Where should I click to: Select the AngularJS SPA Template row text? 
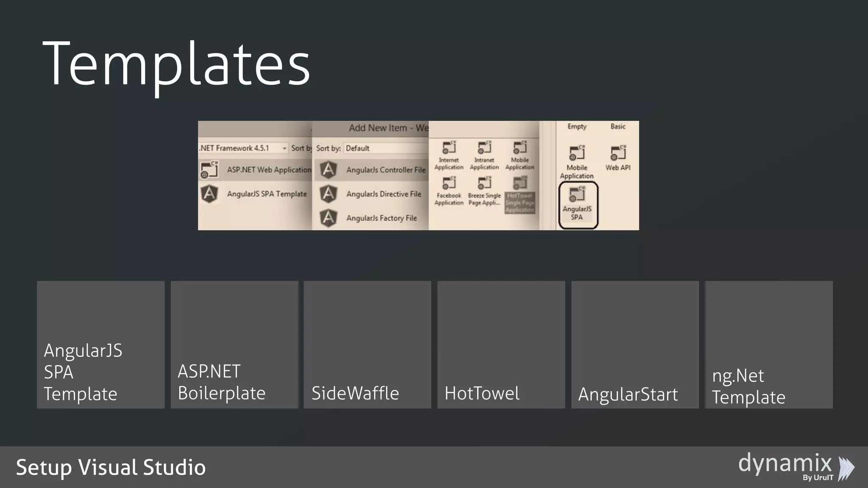tap(267, 194)
